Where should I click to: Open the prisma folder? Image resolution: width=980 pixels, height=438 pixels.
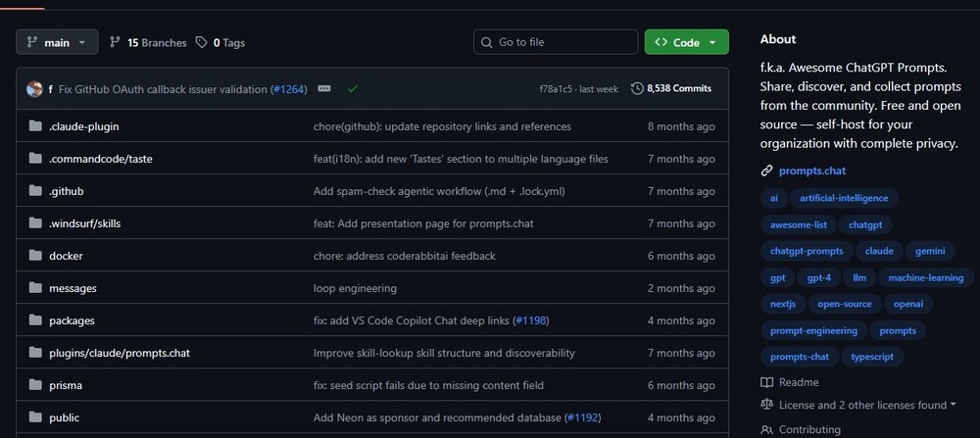(66, 386)
